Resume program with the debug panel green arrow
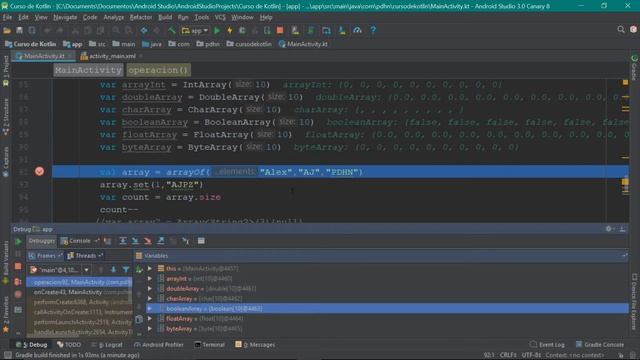The image size is (640, 360). pos(18,241)
